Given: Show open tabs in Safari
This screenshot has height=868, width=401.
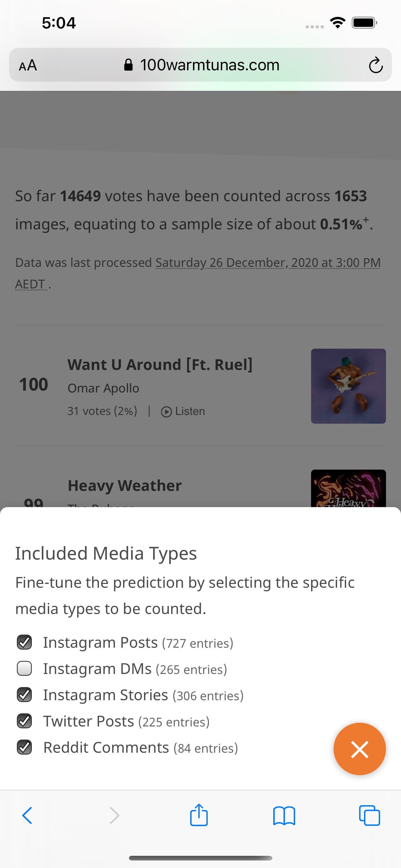Looking at the screenshot, I should pos(369,816).
